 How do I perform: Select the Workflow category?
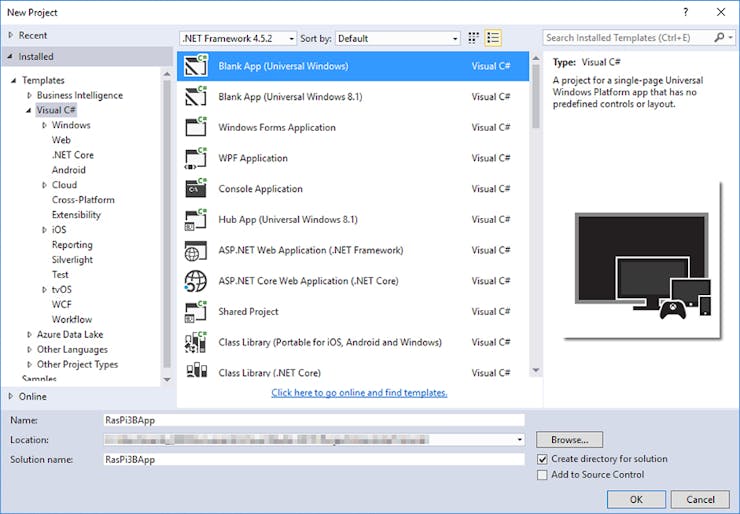[72, 320]
